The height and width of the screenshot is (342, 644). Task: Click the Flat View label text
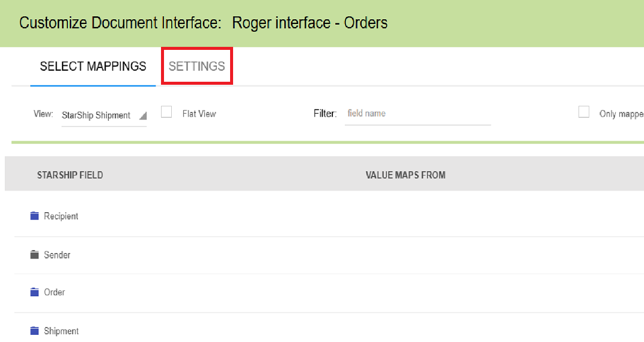[199, 114]
